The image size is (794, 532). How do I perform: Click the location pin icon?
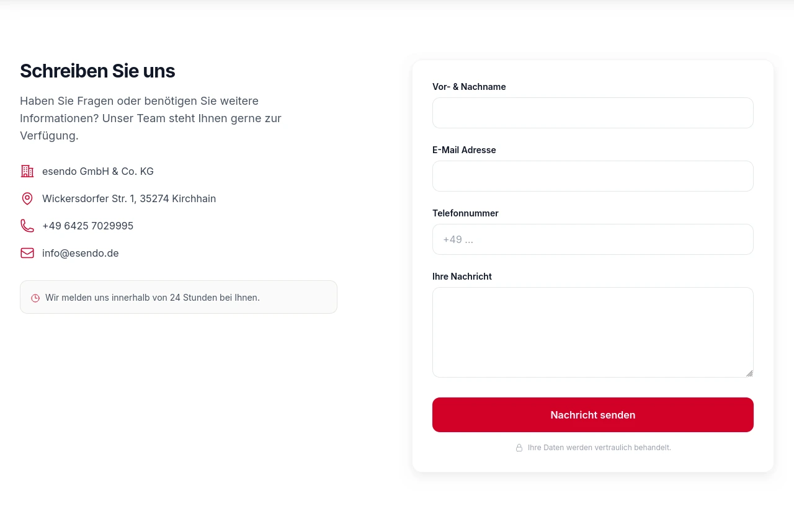[x=27, y=198]
